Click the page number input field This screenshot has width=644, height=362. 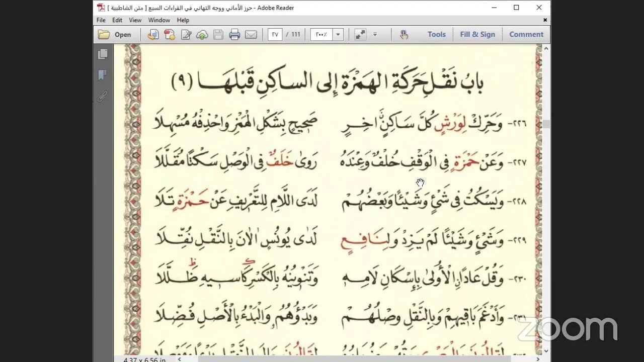tap(275, 35)
